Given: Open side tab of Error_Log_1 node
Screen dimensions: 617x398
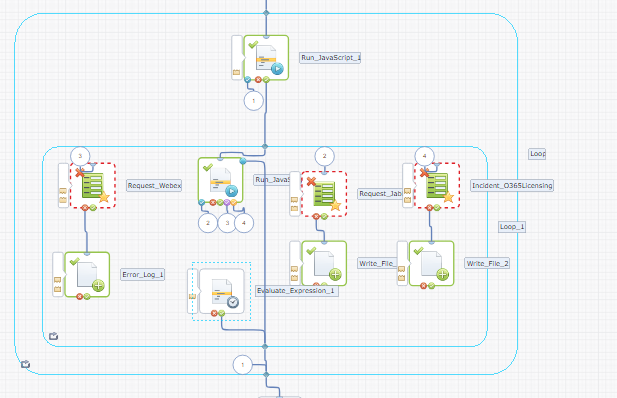Looking at the screenshot, I should click(x=58, y=274).
